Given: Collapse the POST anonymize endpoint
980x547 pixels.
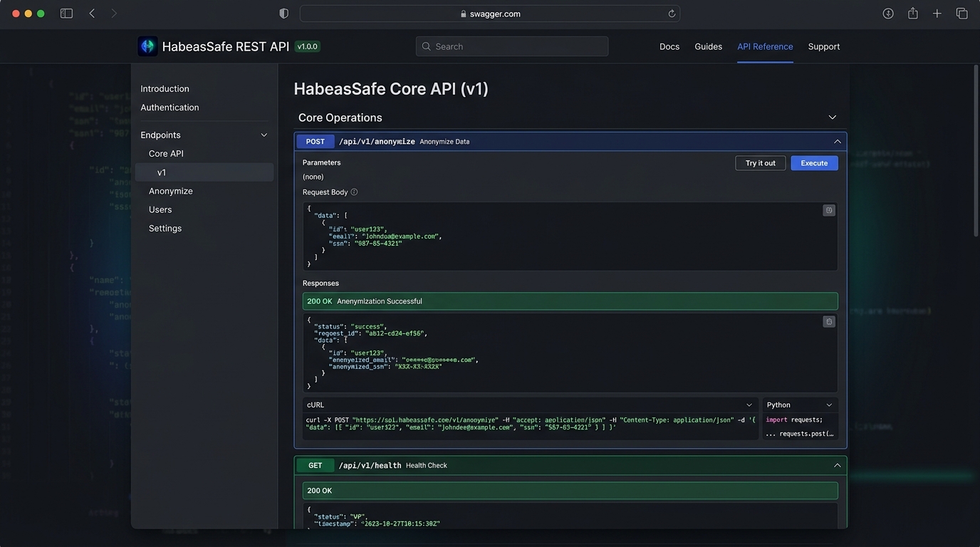Looking at the screenshot, I should point(838,142).
